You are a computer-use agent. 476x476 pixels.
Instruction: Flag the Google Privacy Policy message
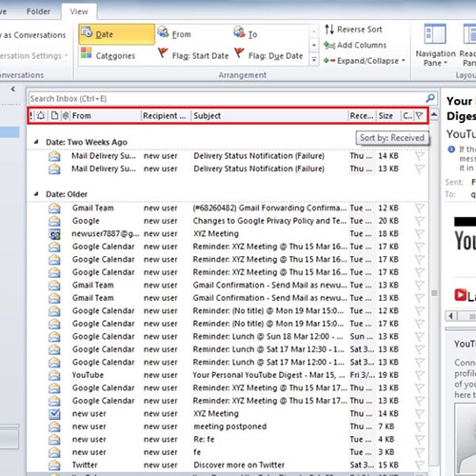(420, 221)
